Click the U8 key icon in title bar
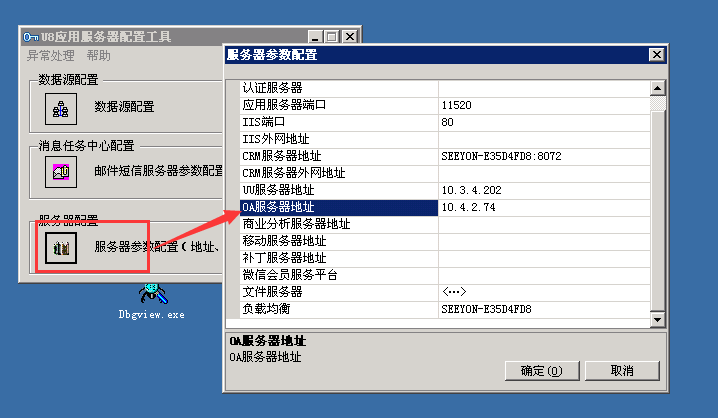Viewport: 718px width, 418px height. click(x=31, y=37)
